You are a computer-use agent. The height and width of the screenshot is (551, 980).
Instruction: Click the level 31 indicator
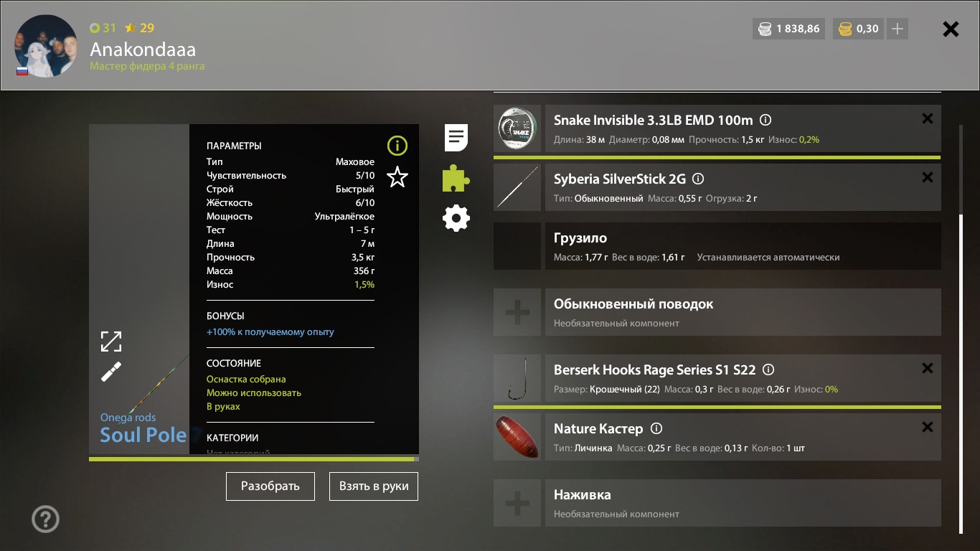click(103, 28)
